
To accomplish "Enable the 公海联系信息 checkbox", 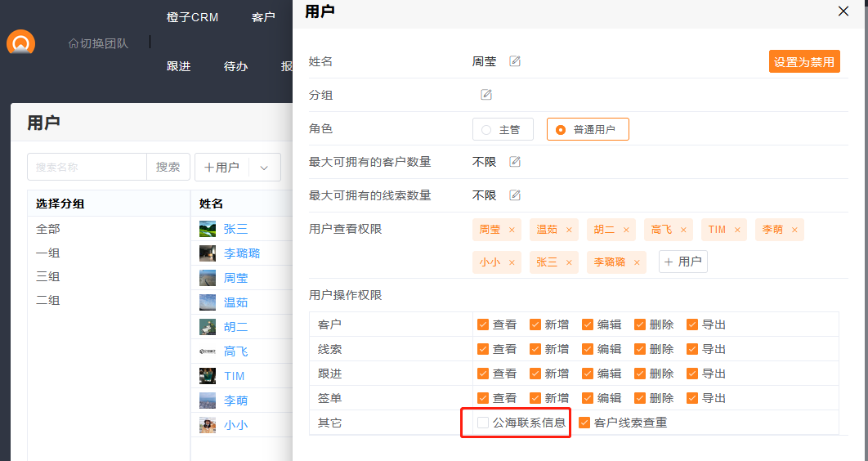I will 483,423.
